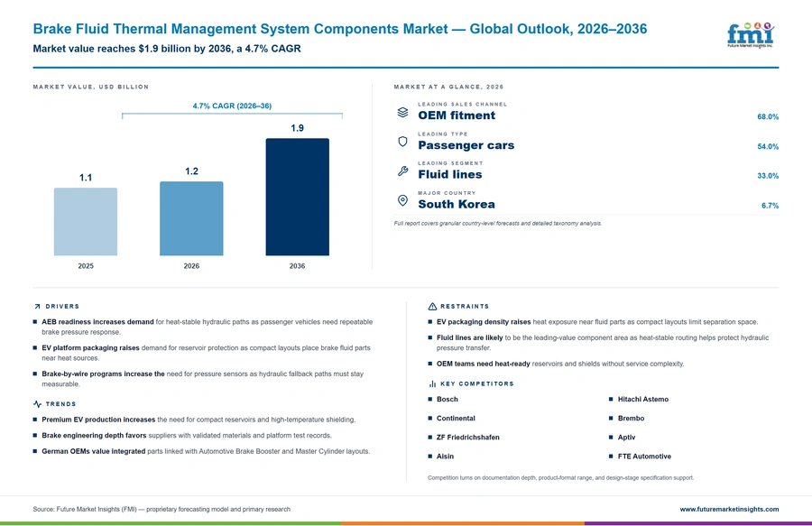The width and height of the screenshot is (812, 526).
Task: Click the 'Source: Future Market Insights' footer note
Action: pyautogui.click(x=161, y=510)
